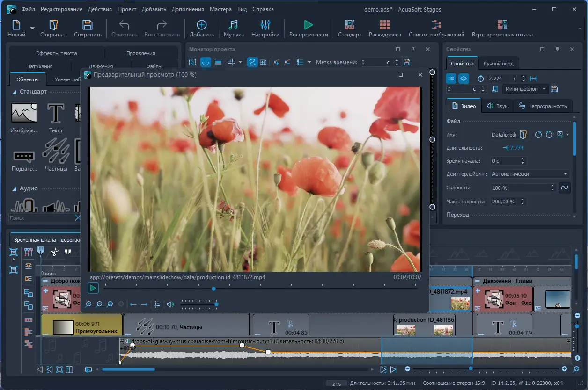The height and width of the screenshot is (390, 588).
Task: Mute sound with preview speaker icon
Action: pyautogui.click(x=170, y=304)
